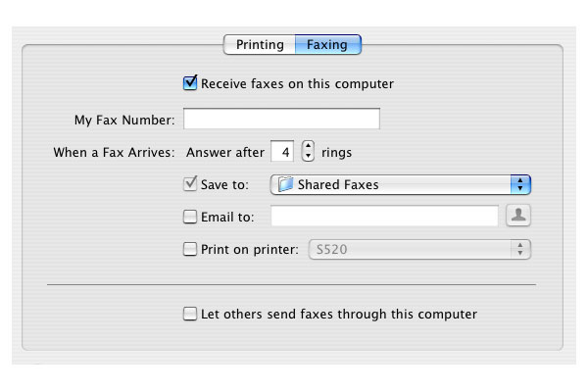Click the rings count field showing 4

pos(282,152)
